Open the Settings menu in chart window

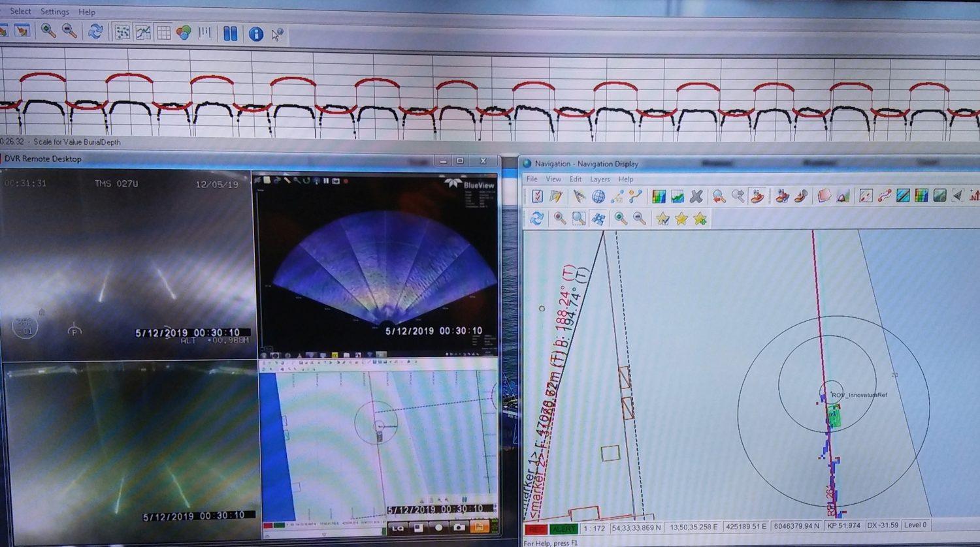(55, 12)
